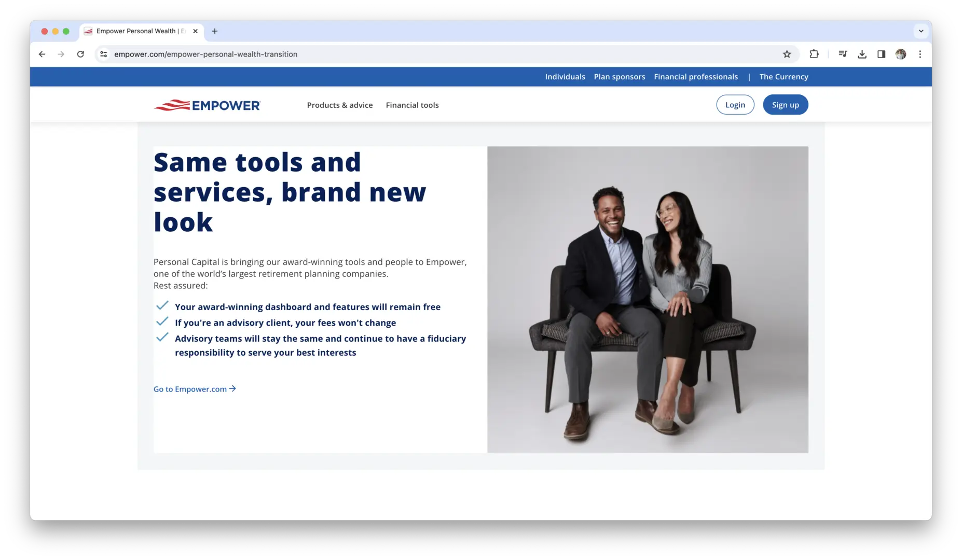This screenshot has height=560, width=962.
Task: Click 'If you're an advisory client' bullet text
Action: [285, 323]
